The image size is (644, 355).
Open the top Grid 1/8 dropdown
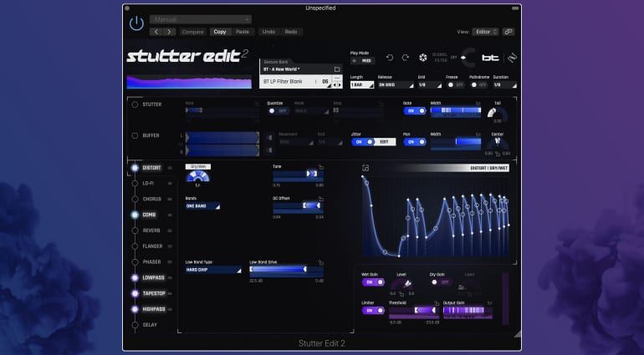pyautogui.click(x=430, y=85)
